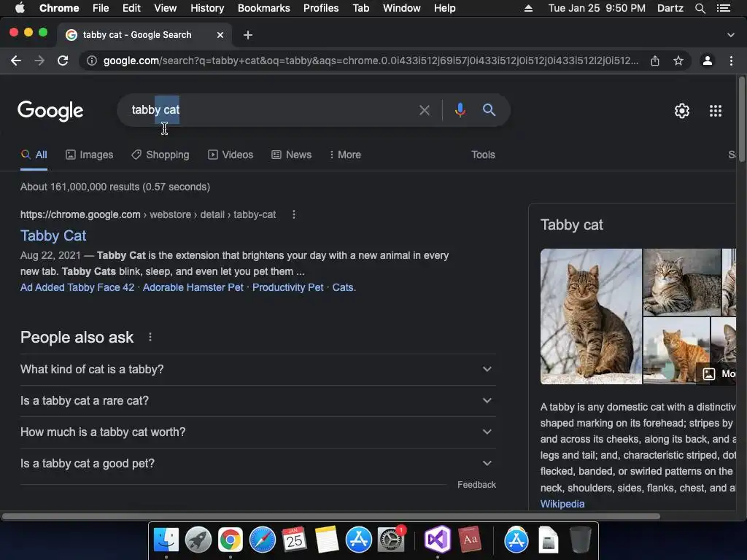Switch to Shopping tab
Viewport: 747px width, 560px height.
[160, 155]
